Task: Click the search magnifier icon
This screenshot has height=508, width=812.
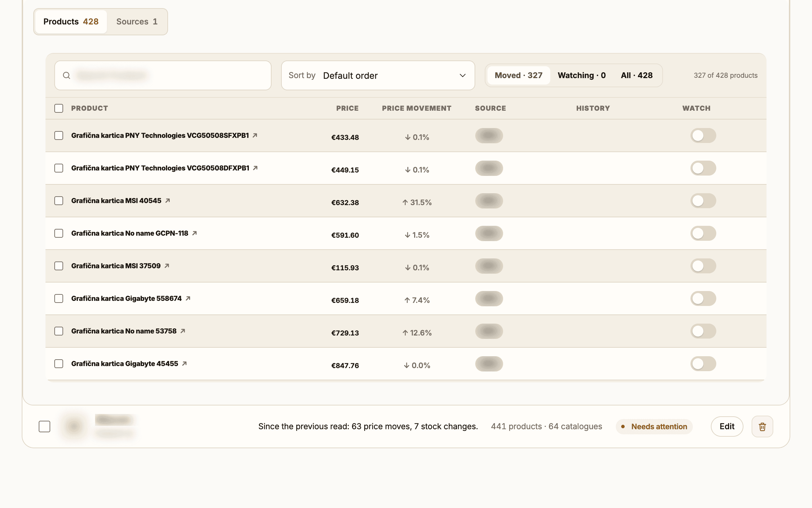Action: coord(67,75)
